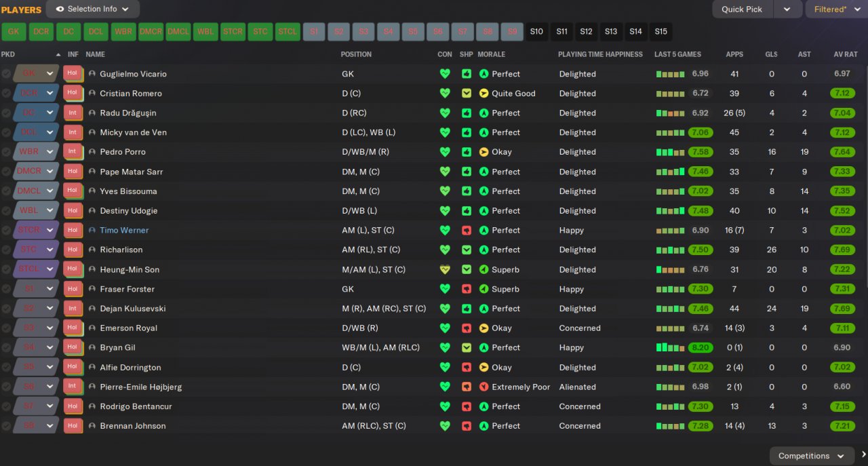The image size is (868, 466).
Task: Open the Competitions dropdown
Action: 812,456
